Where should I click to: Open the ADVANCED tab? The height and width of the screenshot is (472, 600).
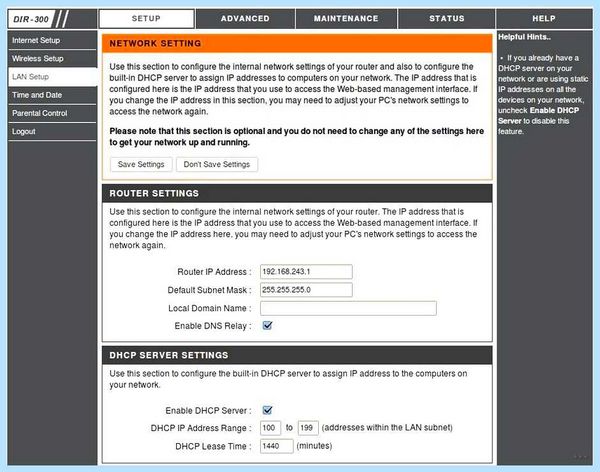click(x=245, y=18)
